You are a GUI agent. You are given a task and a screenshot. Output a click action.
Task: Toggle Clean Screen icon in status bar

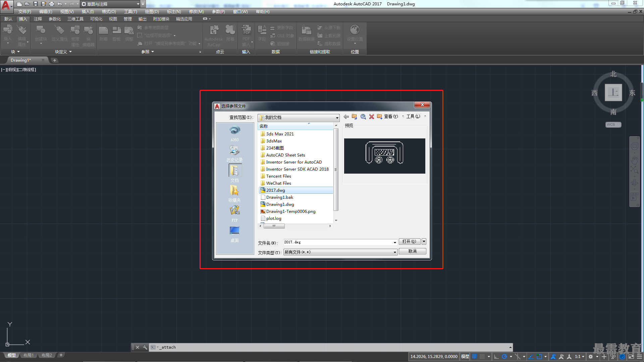[631, 357]
